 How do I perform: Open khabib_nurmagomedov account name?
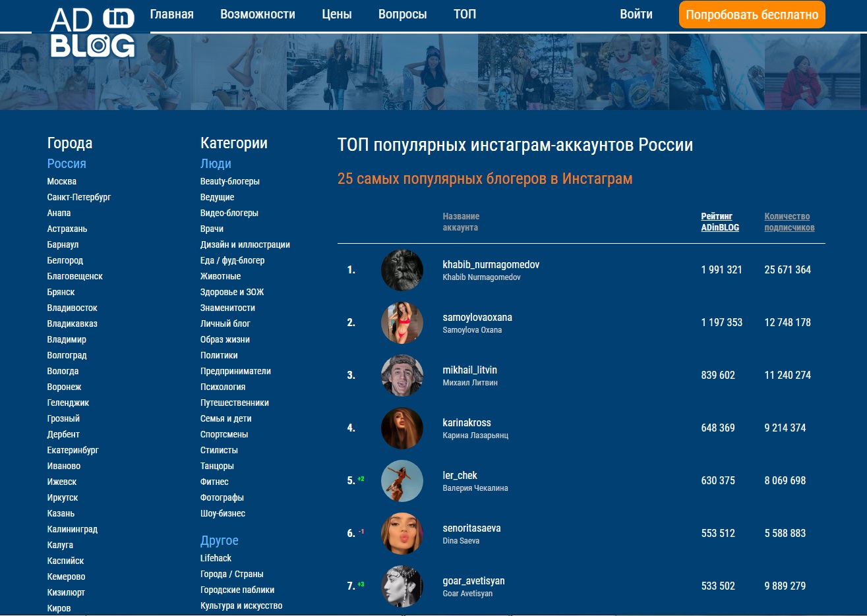(491, 264)
